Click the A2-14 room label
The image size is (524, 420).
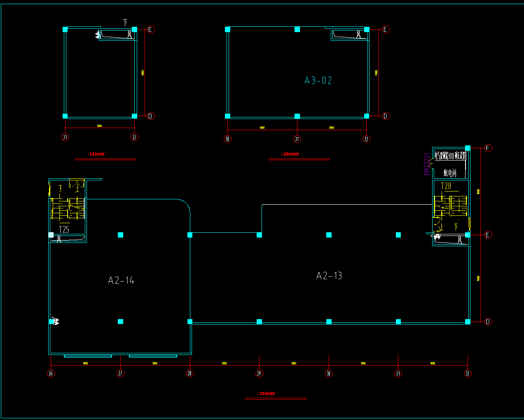pyautogui.click(x=121, y=281)
